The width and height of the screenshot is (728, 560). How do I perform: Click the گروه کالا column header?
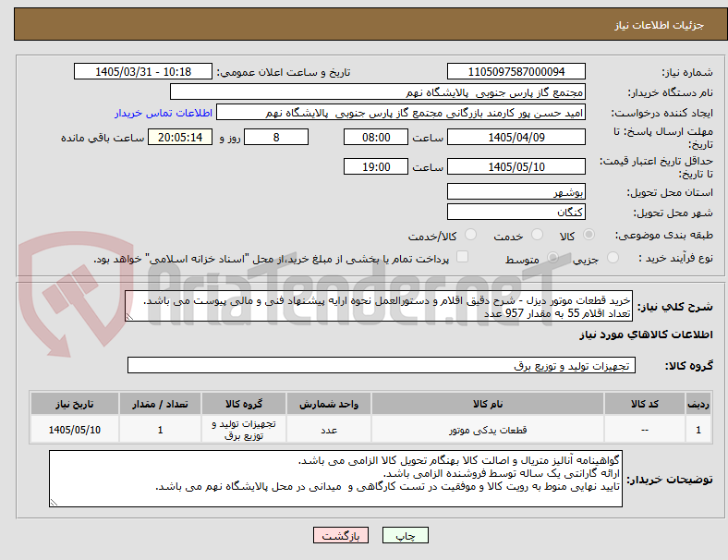[244, 404]
